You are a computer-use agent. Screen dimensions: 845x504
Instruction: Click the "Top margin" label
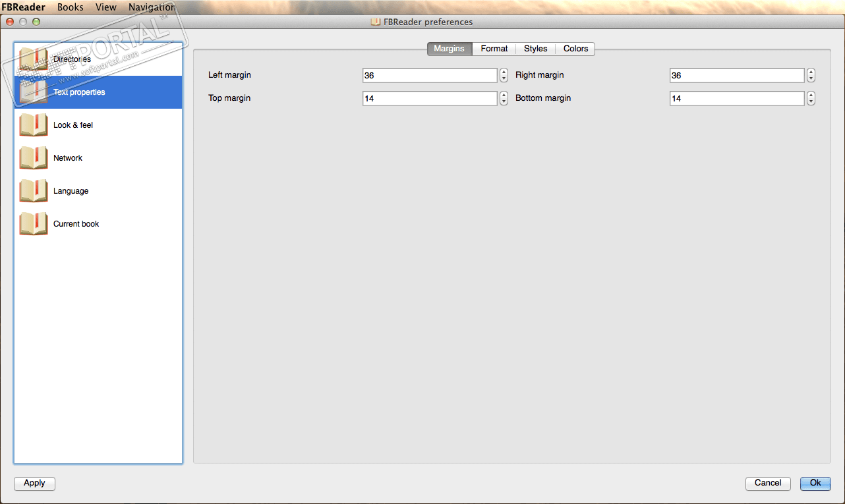coord(229,98)
